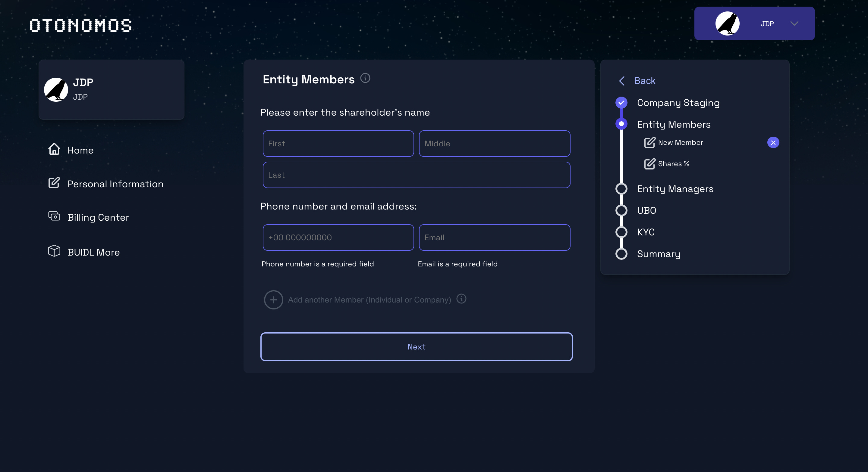Image resolution: width=868 pixels, height=472 pixels.
Task: Click the plus icon to add another member
Action: click(x=273, y=300)
